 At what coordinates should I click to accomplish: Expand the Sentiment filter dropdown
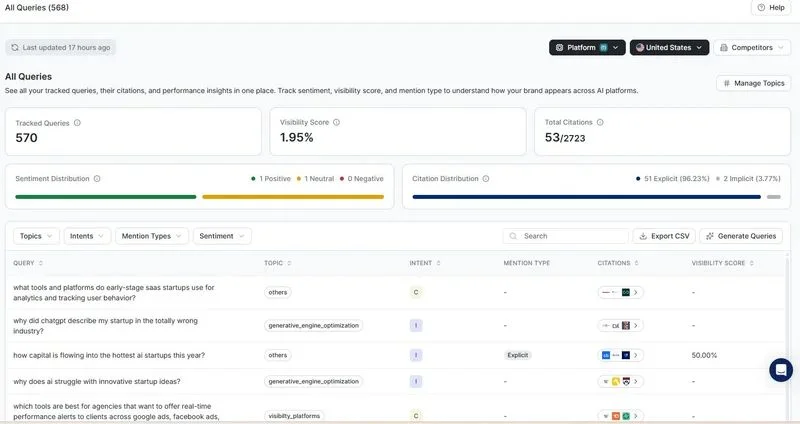tap(222, 236)
